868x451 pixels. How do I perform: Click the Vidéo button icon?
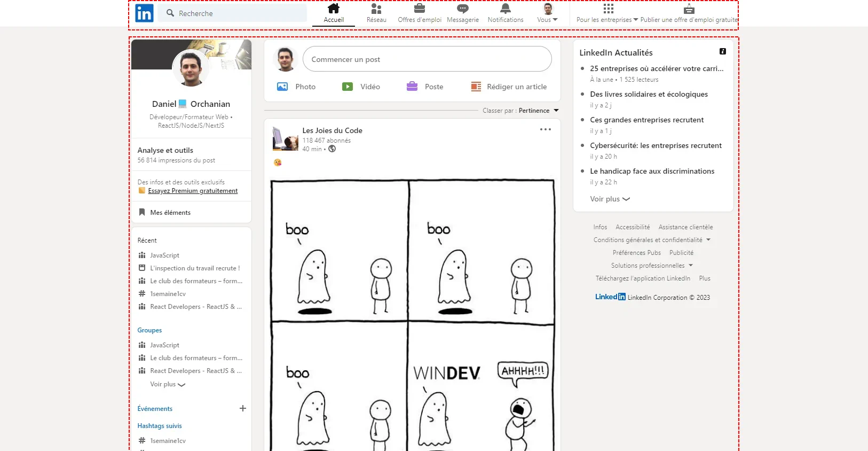point(348,87)
